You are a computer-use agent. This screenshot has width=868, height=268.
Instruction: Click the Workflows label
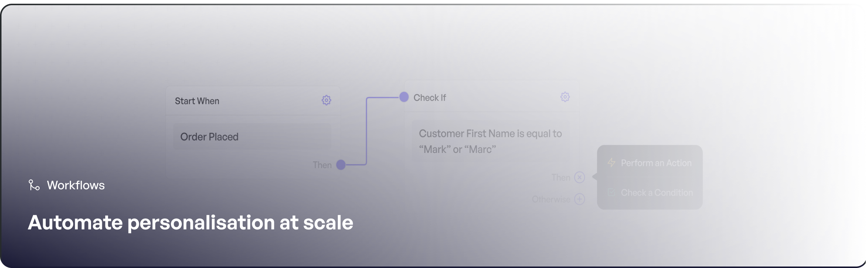(75, 185)
